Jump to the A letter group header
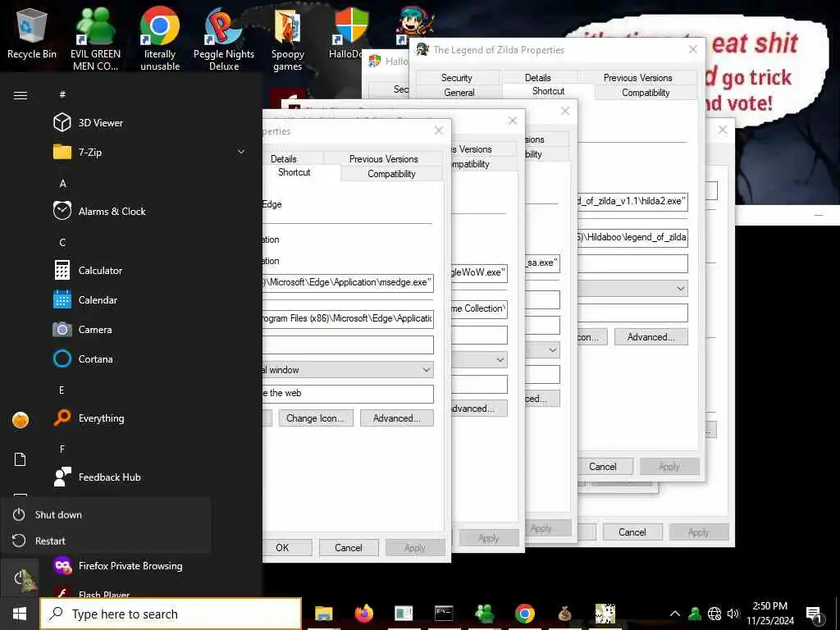Viewport: 840px width, 630px height. 62,183
